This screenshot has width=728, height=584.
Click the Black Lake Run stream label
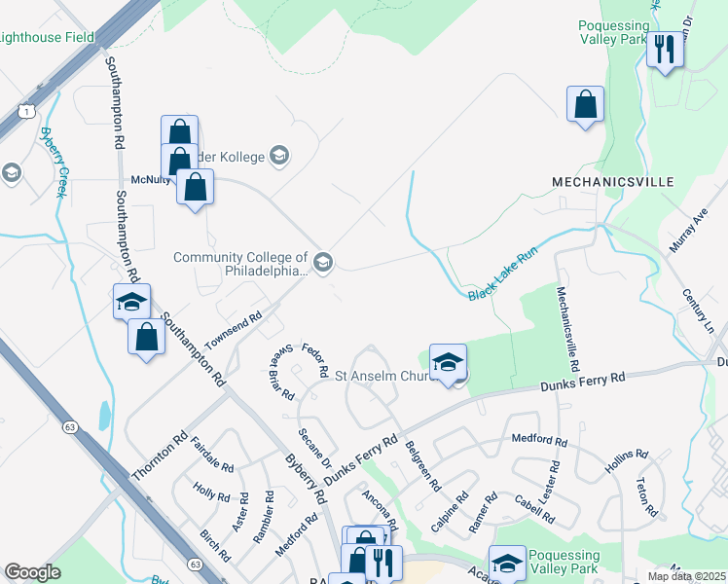pos(503,274)
